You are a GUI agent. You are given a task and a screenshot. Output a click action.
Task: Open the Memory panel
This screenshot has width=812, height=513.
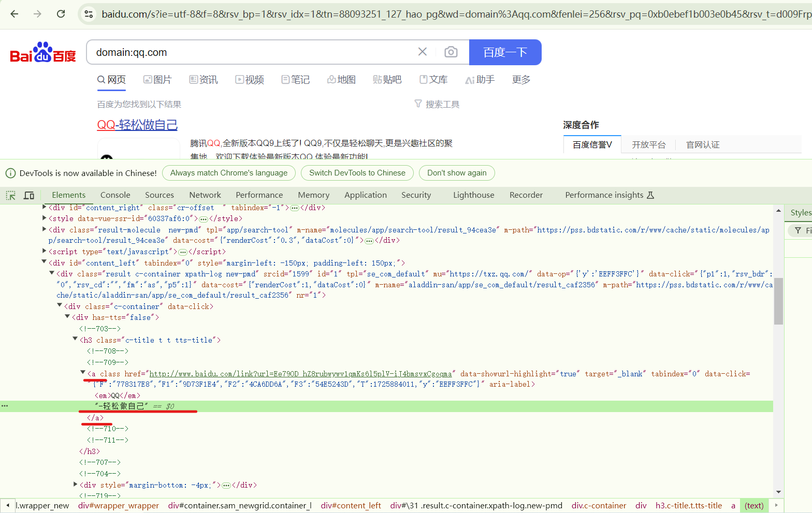pyautogui.click(x=314, y=195)
